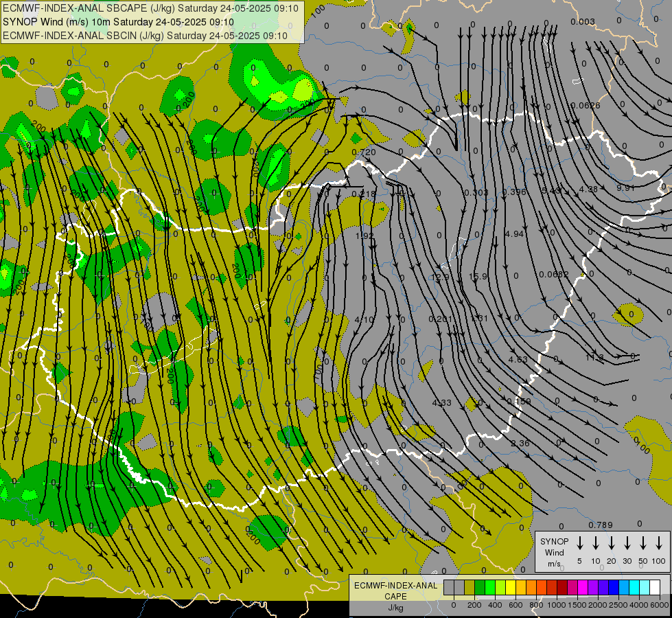Pick the pure yellow swatch in the CAPE legend

click(x=511, y=587)
